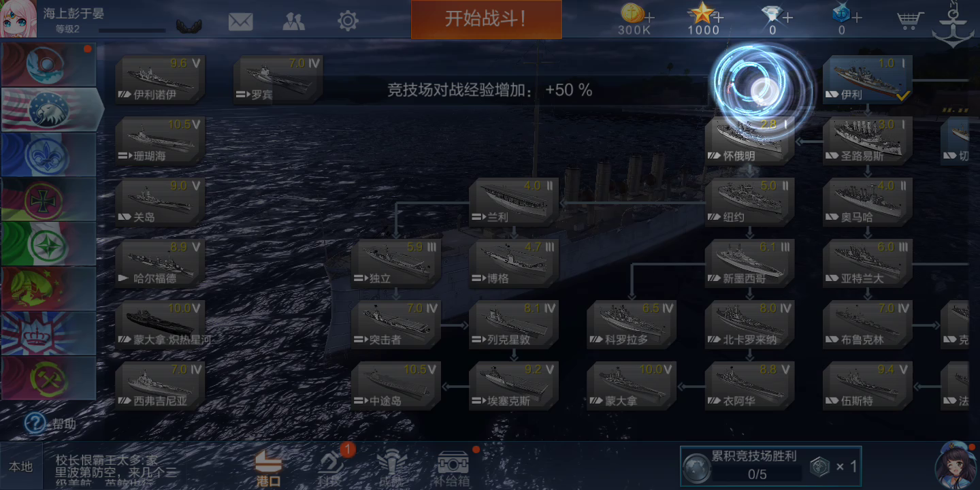This screenshot has height=490, width=980.
Task: Select the USA eagle flag tab
Action: point(49,109)
